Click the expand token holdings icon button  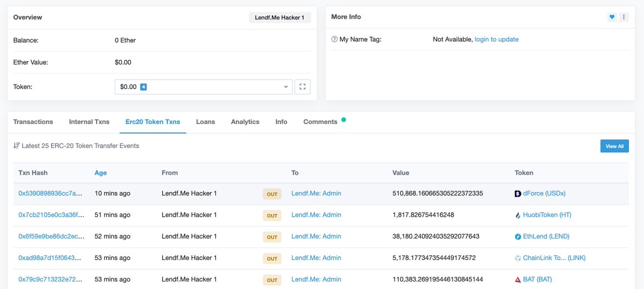tap(302, 87)
